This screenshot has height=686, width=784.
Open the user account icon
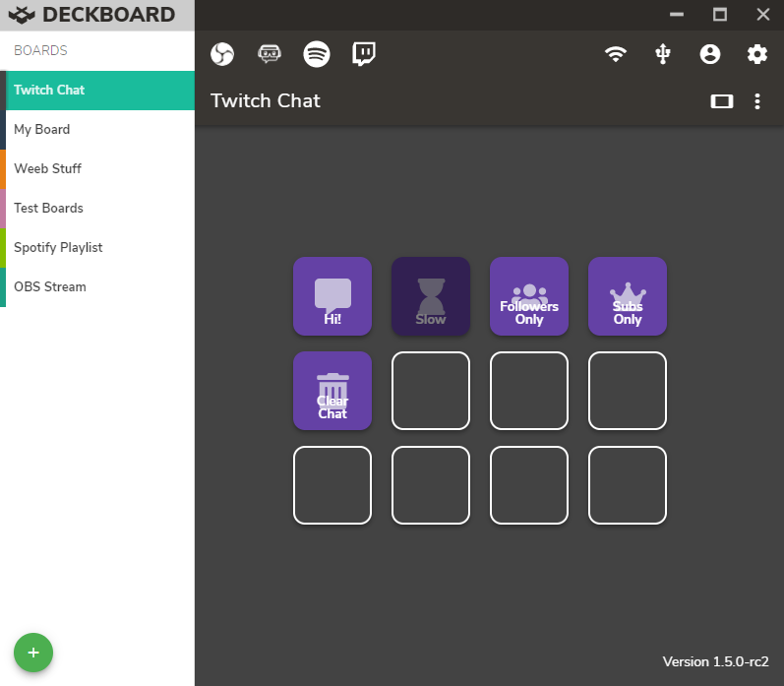click(x=710, y=53)
